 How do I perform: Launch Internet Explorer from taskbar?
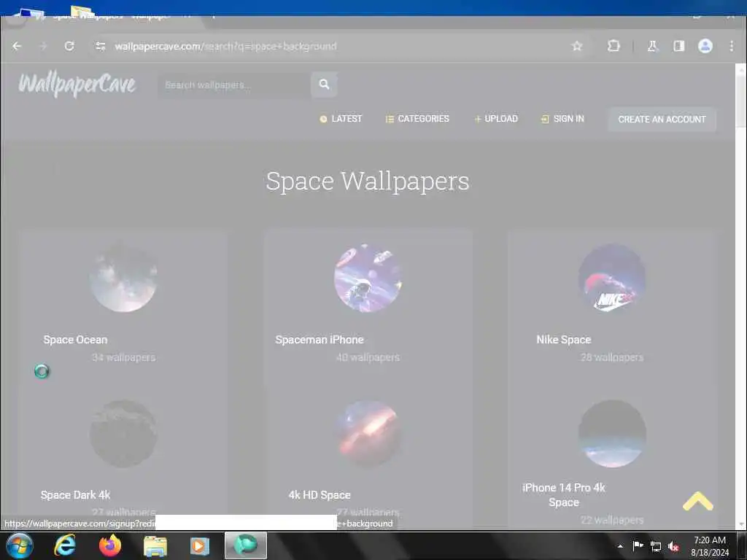pos(65,545)
